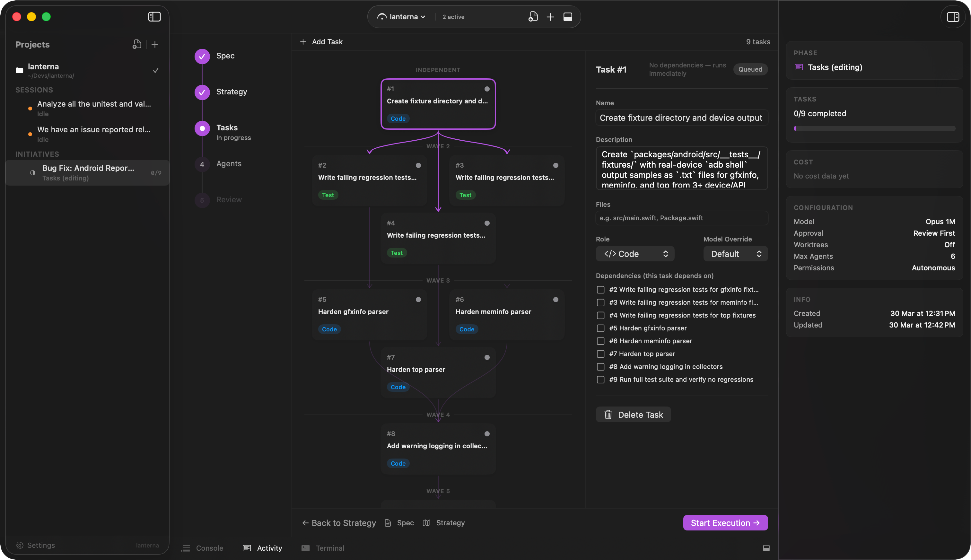Click the lanterna folder icon in Projects
The width and height of the screenshot is (971, 560).
coord(19,70)
